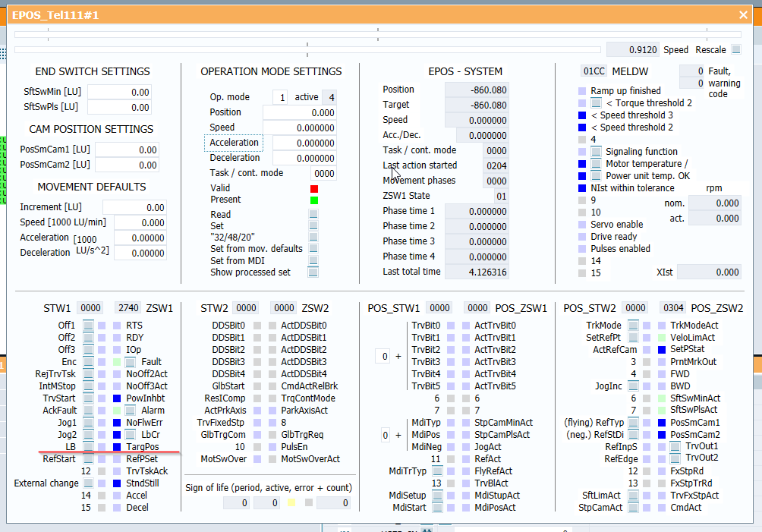762x532 pixels.
Task: Toggle the IntMStop checkbox
Action: pyautogui.click(x=88, y=386)
